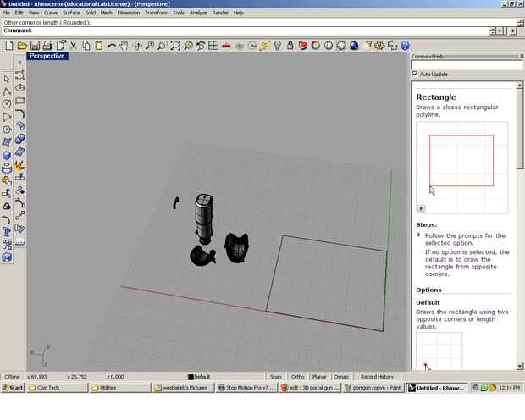Click the Hide objects lightbulb icon
525x420 pixels.
tap(277, 46)
